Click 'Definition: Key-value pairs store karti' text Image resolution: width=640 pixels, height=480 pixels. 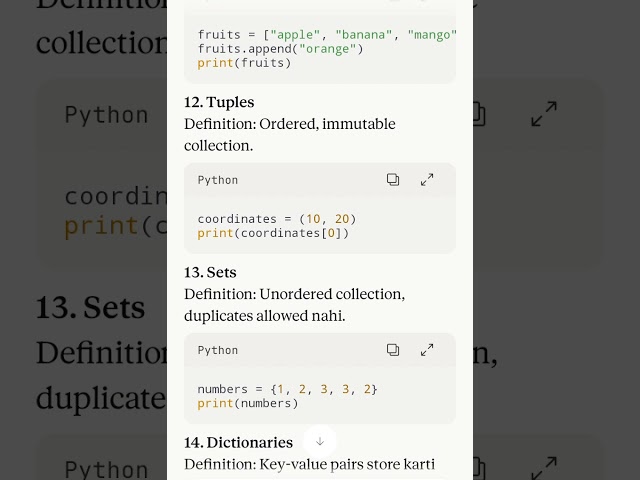309,464
